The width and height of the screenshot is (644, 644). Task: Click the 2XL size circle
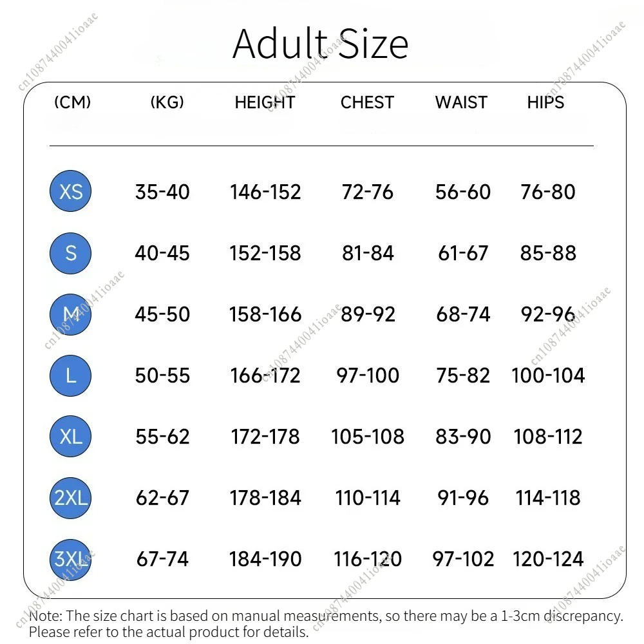pos(71,498)
